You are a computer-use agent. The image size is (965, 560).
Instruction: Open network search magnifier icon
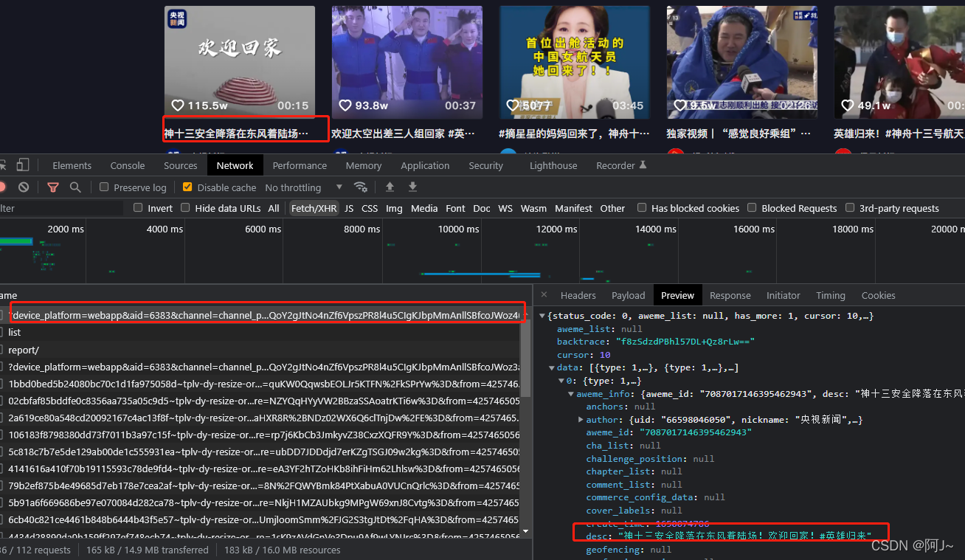(x=75, y=187)
